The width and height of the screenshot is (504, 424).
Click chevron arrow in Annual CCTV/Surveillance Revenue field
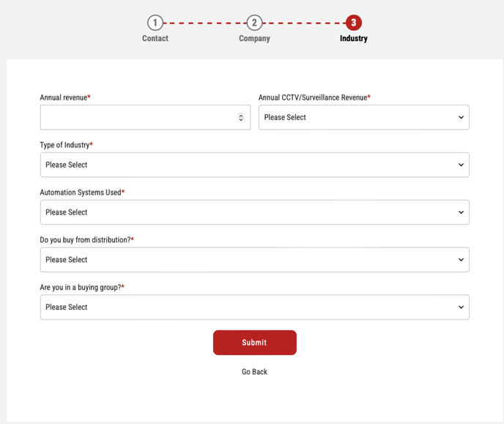pyautogui.click(x=461, y=117)
